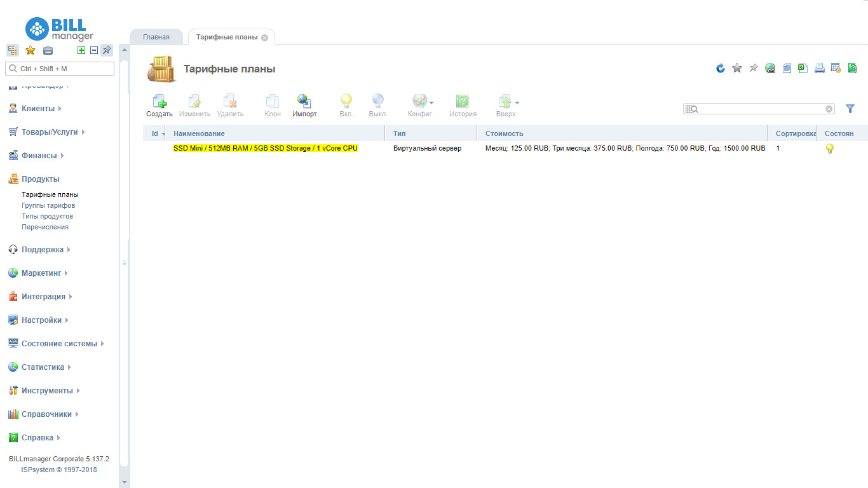This screenshot has width=868, height=488.
Task: Click the Выкл. blue bulb icon
Action: tap(378, 101)
